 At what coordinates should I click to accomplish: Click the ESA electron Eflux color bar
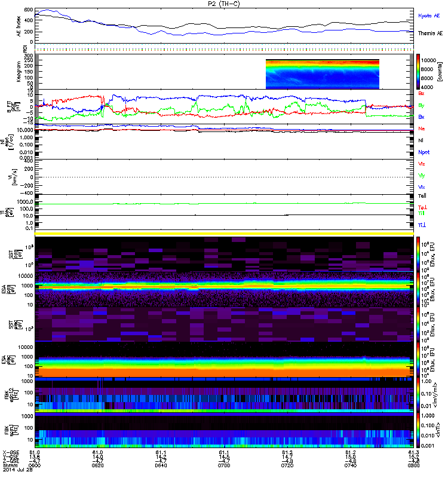click(418, 360)
